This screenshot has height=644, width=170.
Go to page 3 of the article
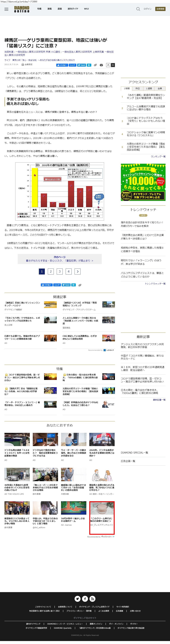click(x=60, y=272)
